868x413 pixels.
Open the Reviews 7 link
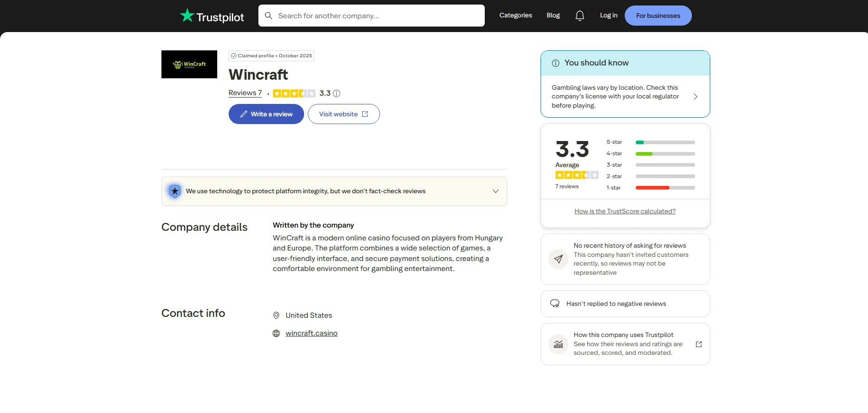pyautogui.click(x=245, y=93)
